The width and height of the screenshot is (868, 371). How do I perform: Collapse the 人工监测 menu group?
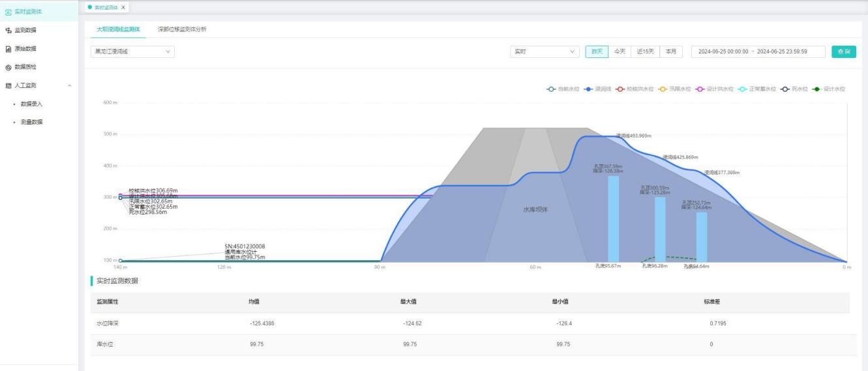tap(70, 85)
